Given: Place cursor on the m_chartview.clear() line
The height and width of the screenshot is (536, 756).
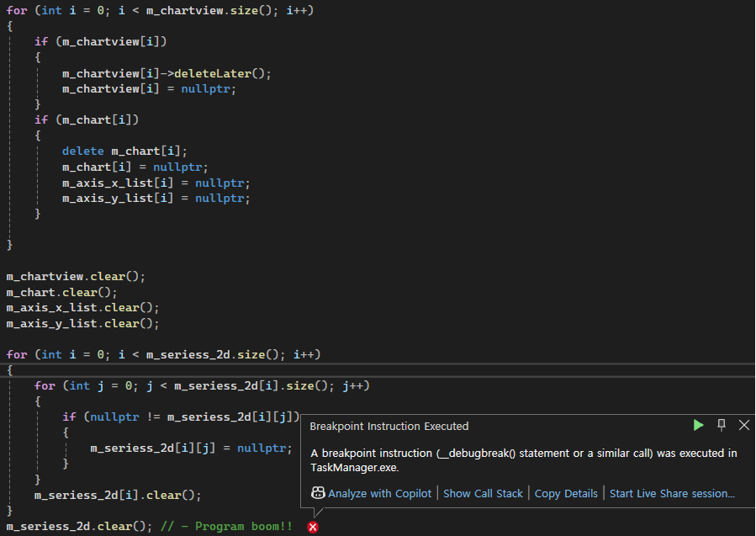Looking at the screenshot, I should tap(77, 276).
